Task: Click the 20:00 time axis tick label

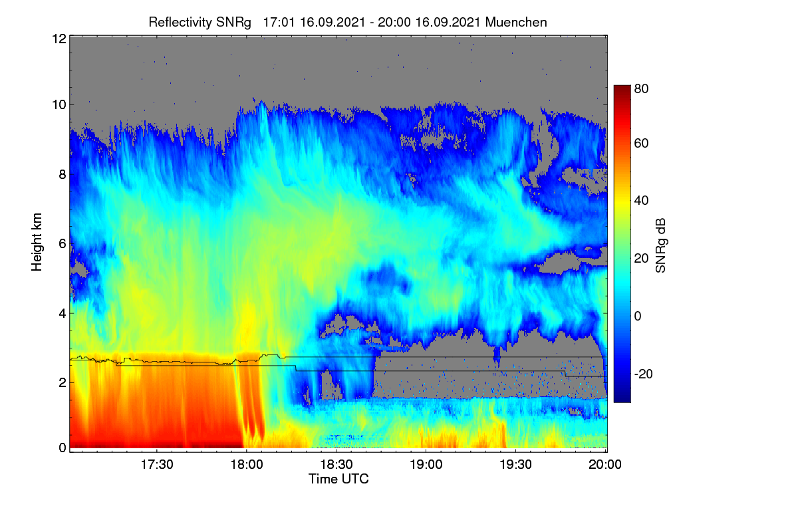Action: point(605,464)
